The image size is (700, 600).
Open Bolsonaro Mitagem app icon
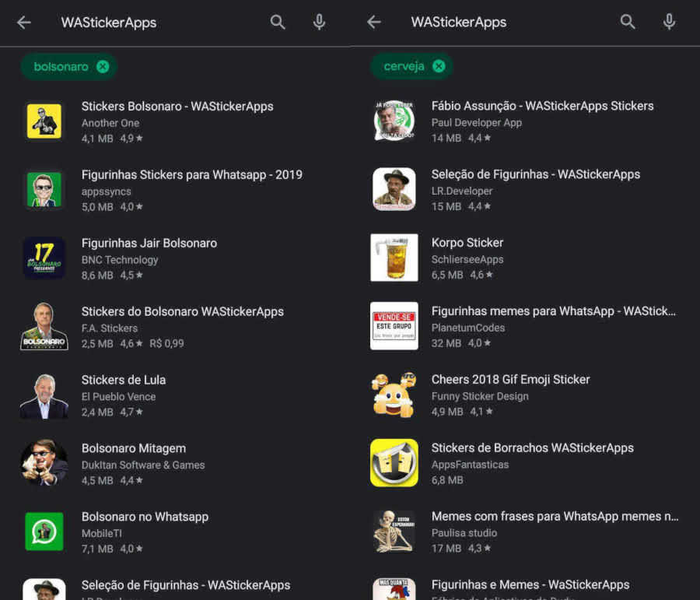coord(44,463)
